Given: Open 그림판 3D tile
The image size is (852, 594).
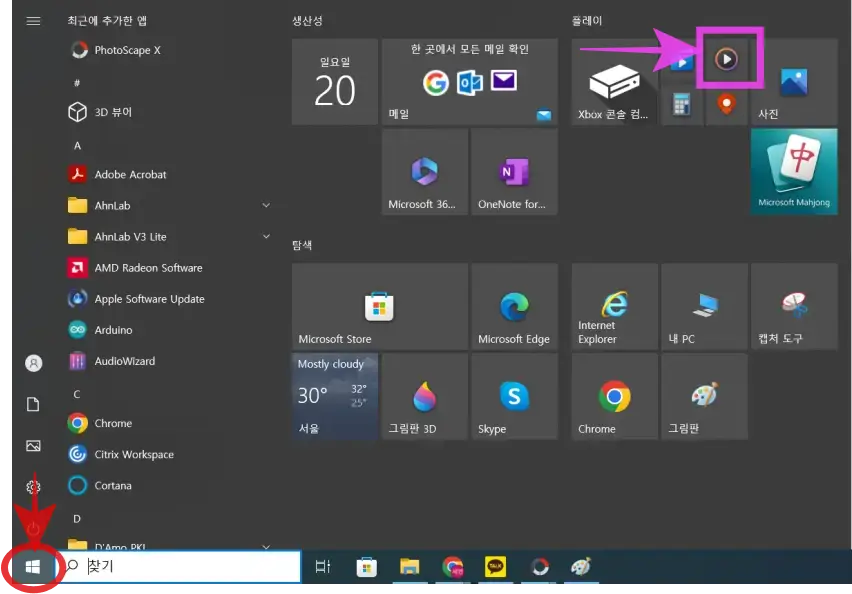Looking at the screenshot, I should pos(424,396).
